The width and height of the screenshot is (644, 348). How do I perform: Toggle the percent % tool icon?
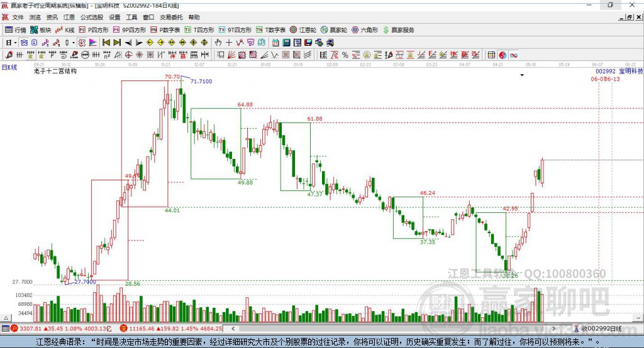tap(345, 55)
